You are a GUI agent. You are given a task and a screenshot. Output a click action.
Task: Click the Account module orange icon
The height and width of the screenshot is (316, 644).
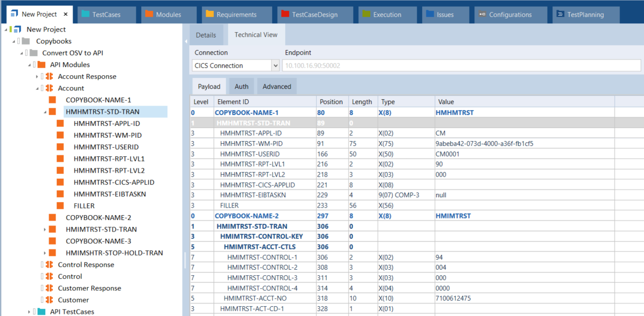[49, 88]
